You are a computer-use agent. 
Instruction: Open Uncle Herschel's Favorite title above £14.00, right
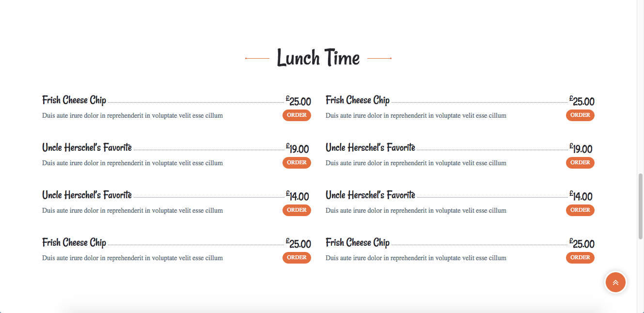pyautogui.click(x=370, y=195)
